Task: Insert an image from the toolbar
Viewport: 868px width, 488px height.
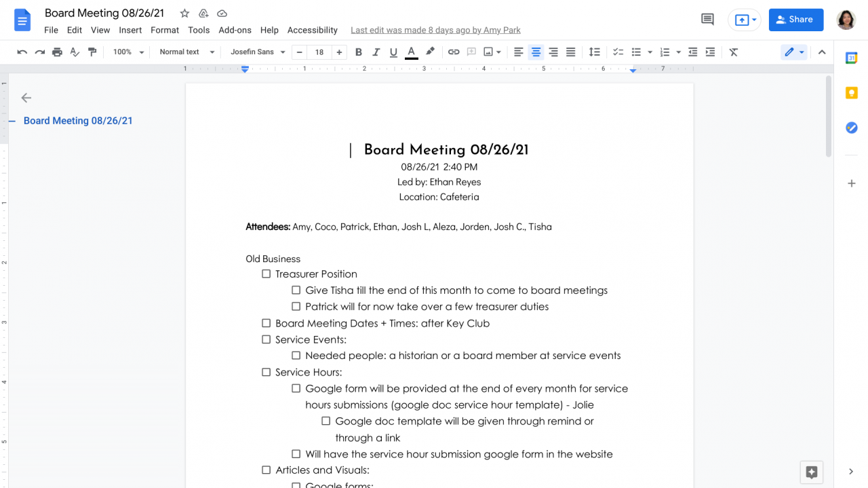Action: click(x=488, y=52)
